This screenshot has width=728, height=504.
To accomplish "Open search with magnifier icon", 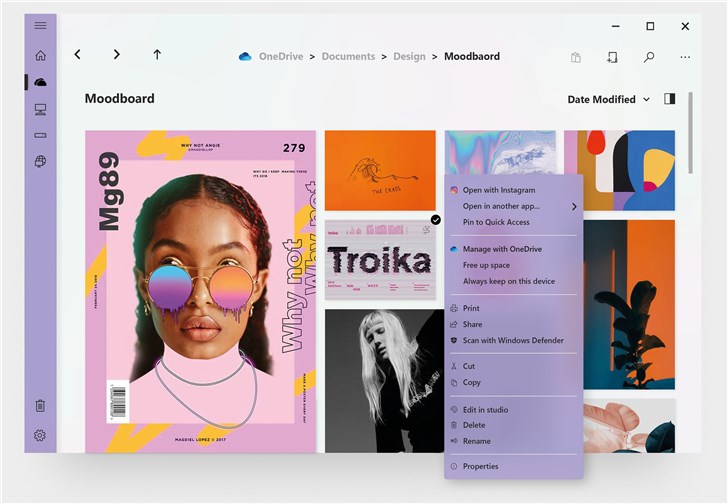I will tap(649, 57).
